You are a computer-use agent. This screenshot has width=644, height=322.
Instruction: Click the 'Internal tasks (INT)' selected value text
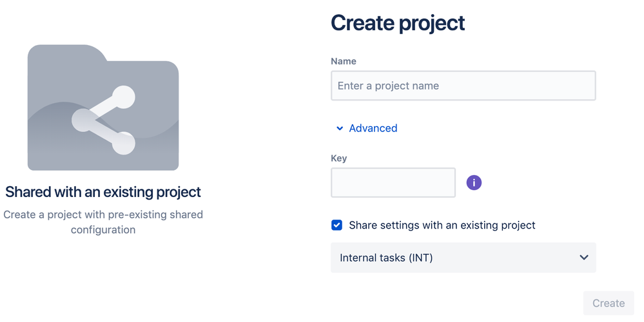click(386, 258)
